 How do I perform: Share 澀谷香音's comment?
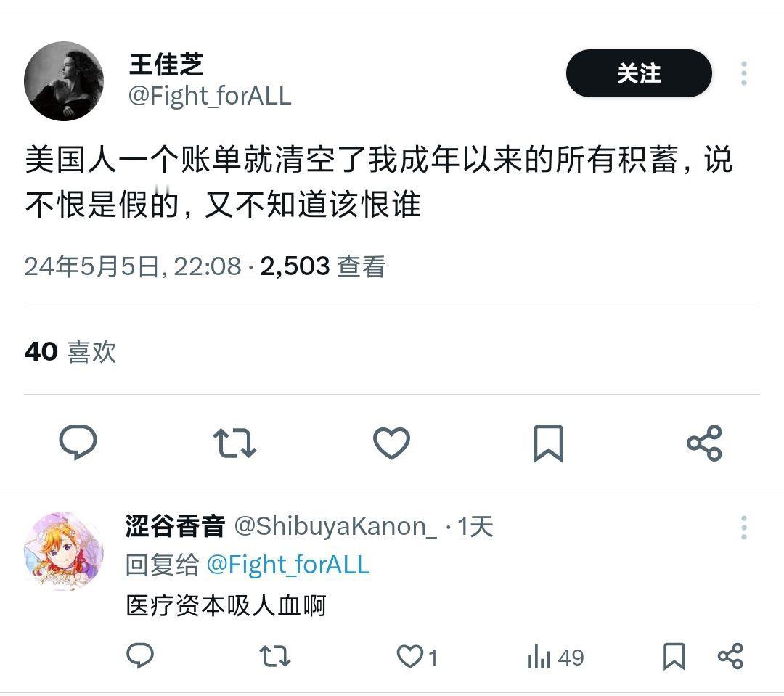click(730, 657)
